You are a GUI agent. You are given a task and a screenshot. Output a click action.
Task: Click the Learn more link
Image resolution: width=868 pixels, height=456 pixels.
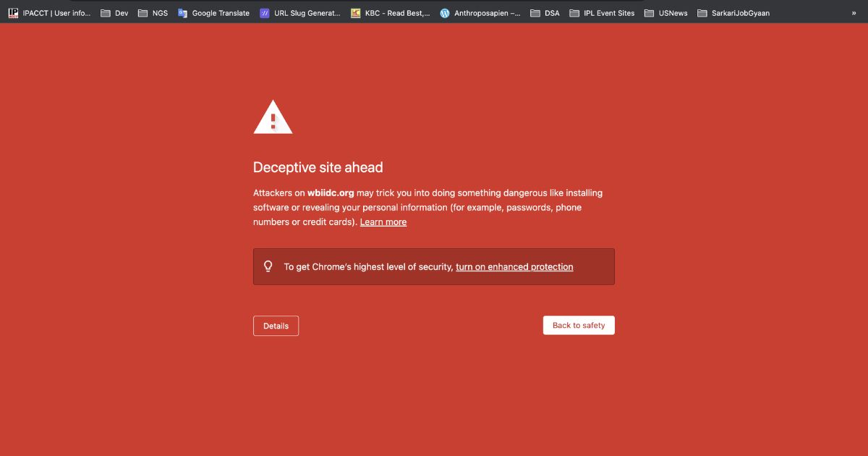[383, 221]
